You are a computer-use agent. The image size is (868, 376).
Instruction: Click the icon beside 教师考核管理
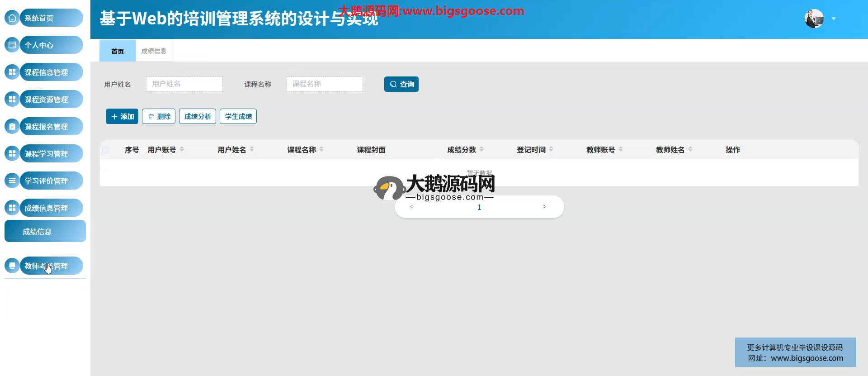tap(12, 266)
